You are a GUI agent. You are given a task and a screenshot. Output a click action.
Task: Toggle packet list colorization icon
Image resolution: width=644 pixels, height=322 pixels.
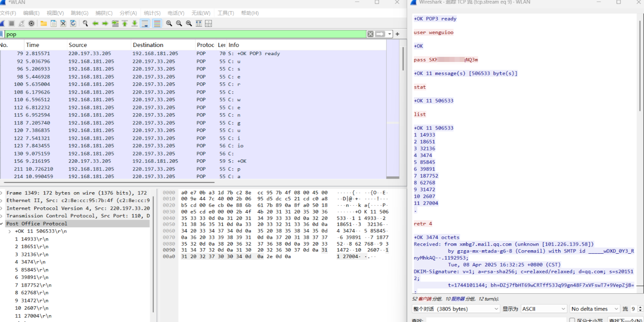(x=157, y=23)
